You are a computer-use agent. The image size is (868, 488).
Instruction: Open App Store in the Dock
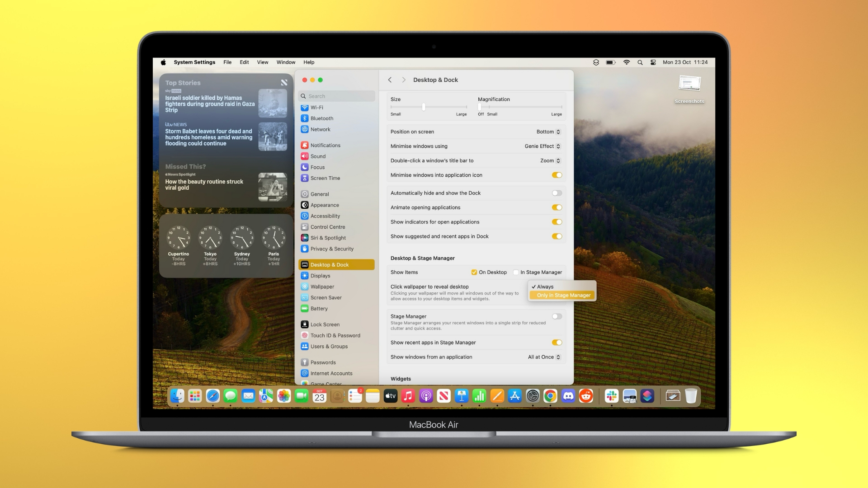coord(514,396)
